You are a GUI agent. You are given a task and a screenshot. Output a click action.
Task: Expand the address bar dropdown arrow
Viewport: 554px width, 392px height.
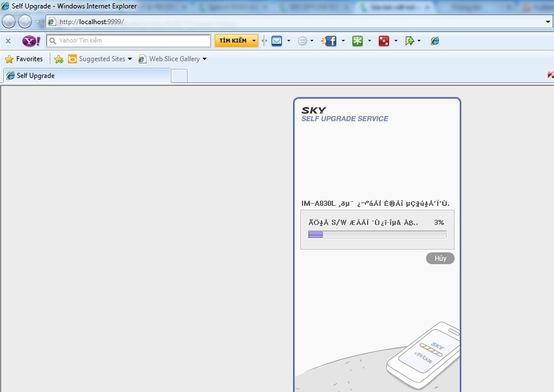click(548, 22)
